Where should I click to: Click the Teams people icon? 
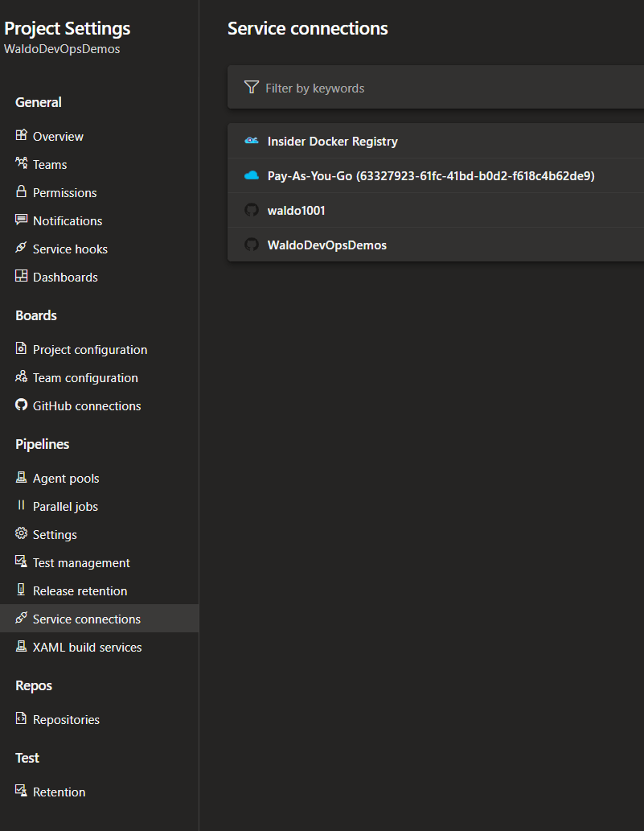pyautogui.click(x=21, y=163)
